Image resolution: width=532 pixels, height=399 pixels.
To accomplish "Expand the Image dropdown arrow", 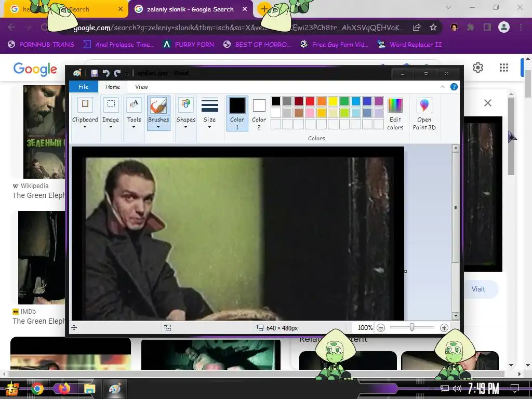I will point(111,127).
